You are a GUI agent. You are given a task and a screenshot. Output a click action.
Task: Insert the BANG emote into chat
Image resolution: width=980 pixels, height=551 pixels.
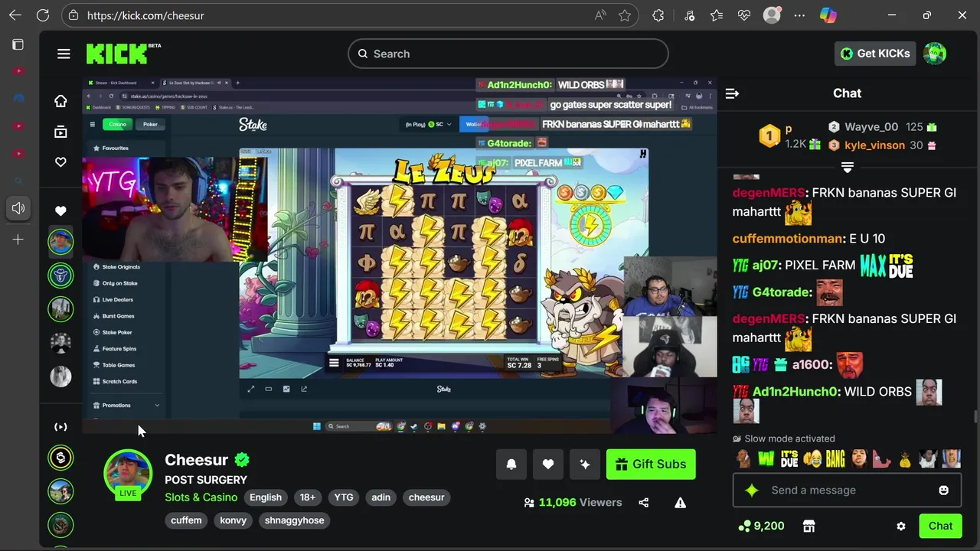(835, 458)
